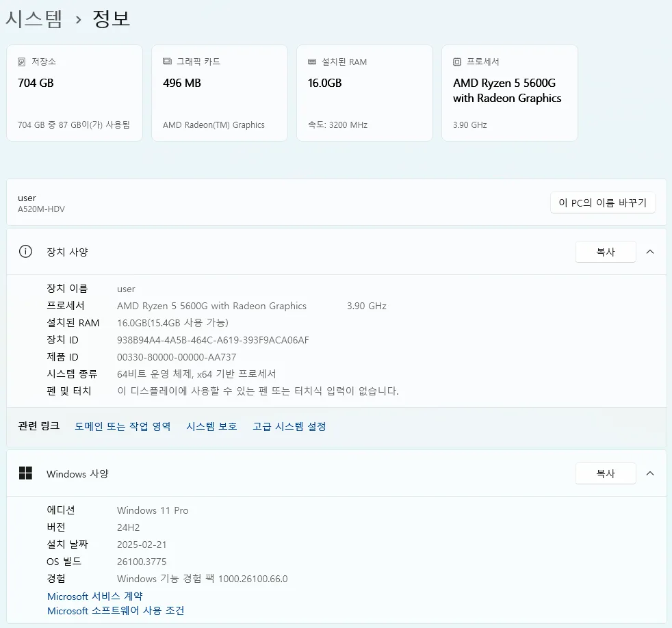672x628 pixels.
Task: Open Microsoft 소프트웨어 사용 조건 link
Action: tap(116, 610)
